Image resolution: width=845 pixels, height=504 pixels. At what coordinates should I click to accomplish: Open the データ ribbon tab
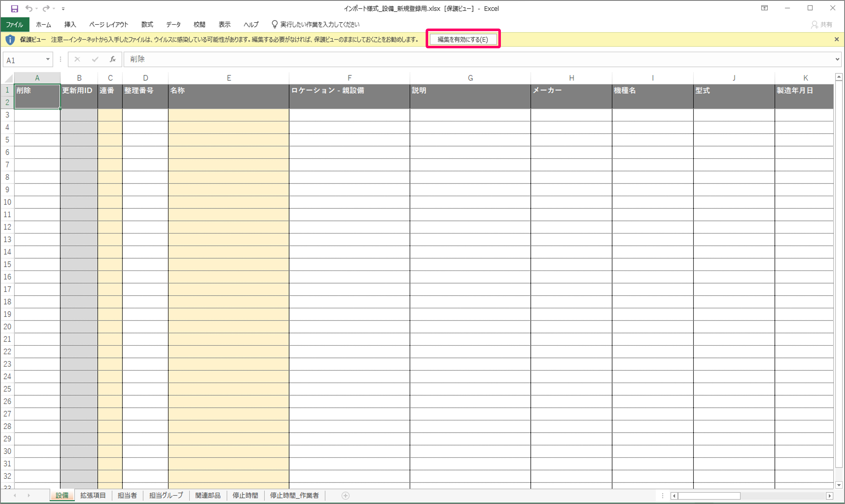click(173, 24)
